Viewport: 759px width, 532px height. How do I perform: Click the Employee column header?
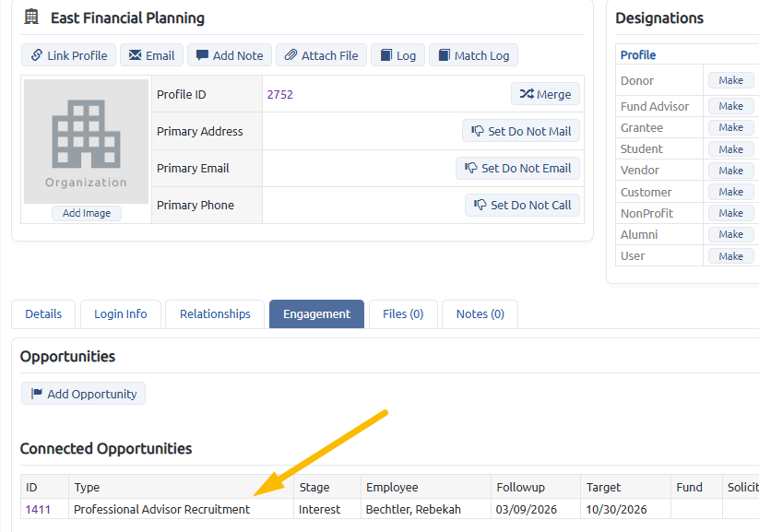(426, 487)
